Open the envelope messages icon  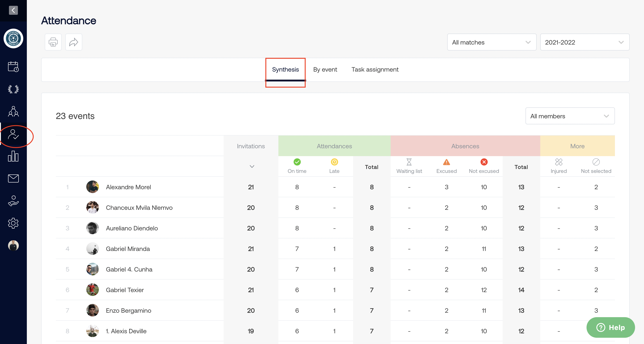pyautogui.click(x=13, y=178)
